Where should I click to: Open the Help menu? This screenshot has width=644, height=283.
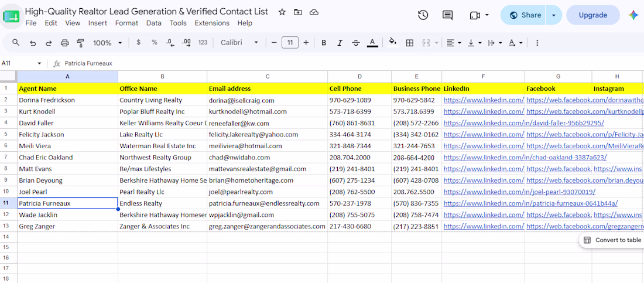245,23
